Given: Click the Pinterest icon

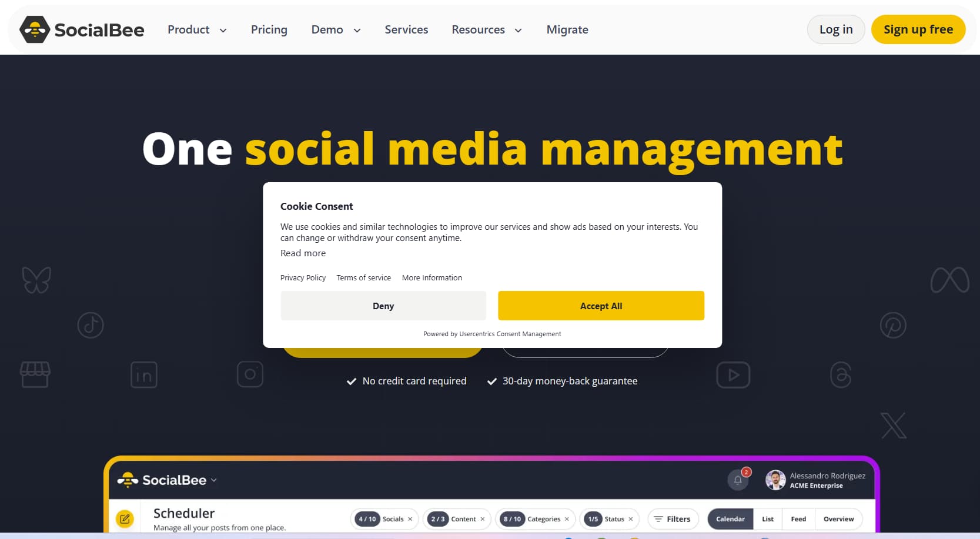Looking at the screenshot, I should [893, 325].
